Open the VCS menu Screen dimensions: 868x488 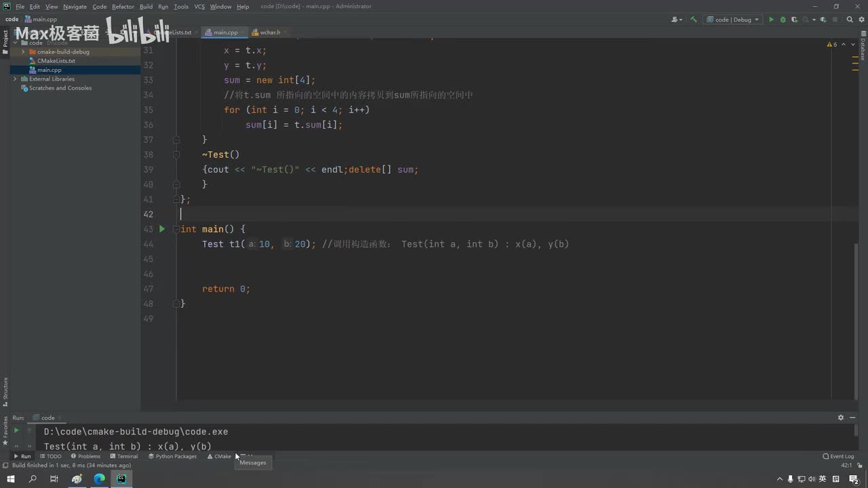(x=199, y=6)
